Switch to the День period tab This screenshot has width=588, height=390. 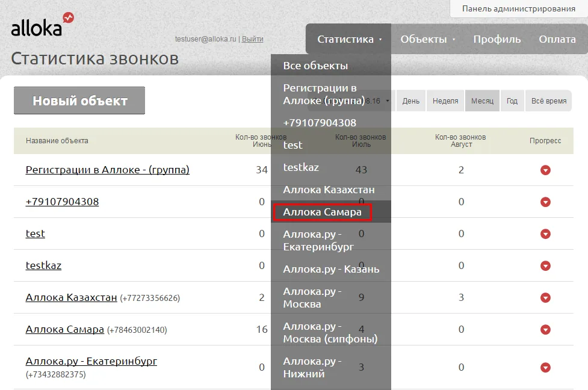(411, 101)
